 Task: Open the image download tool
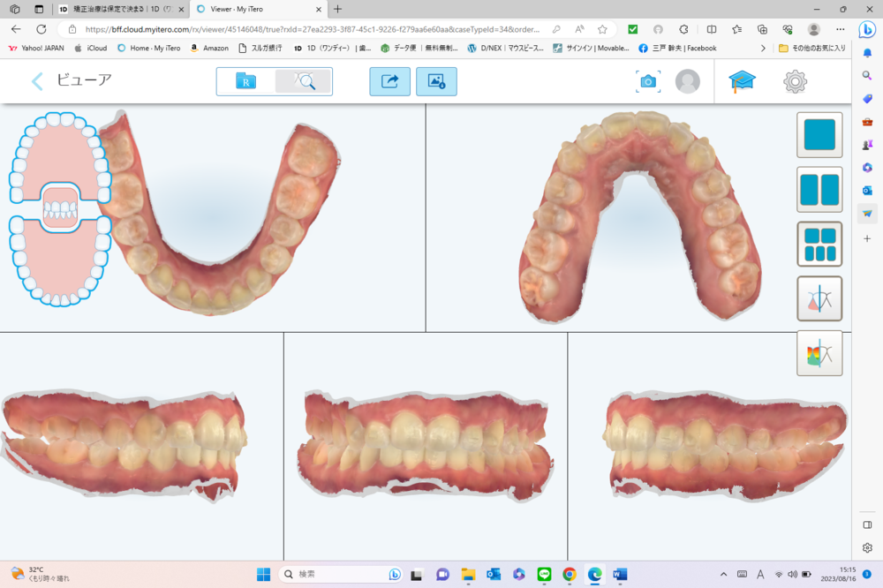point(436,81)
